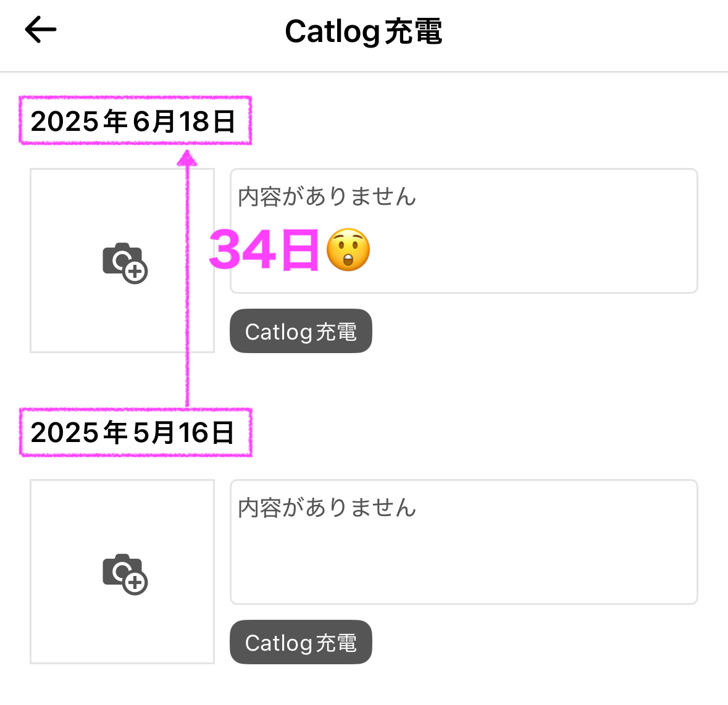This screenshot has width=728, height=705.
Task: Select the Catlog 充電 tag under May 16
Action: (x=301, y=642)
